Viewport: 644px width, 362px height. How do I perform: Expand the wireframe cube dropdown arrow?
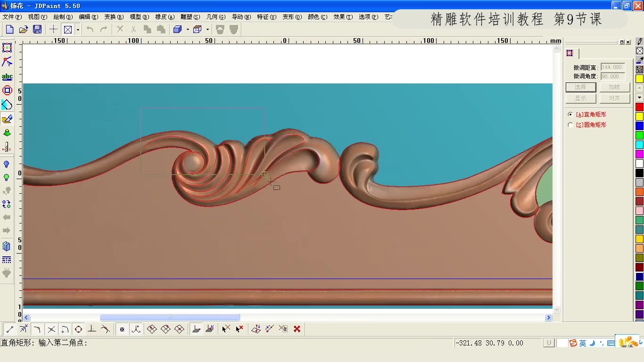[207, 29]
